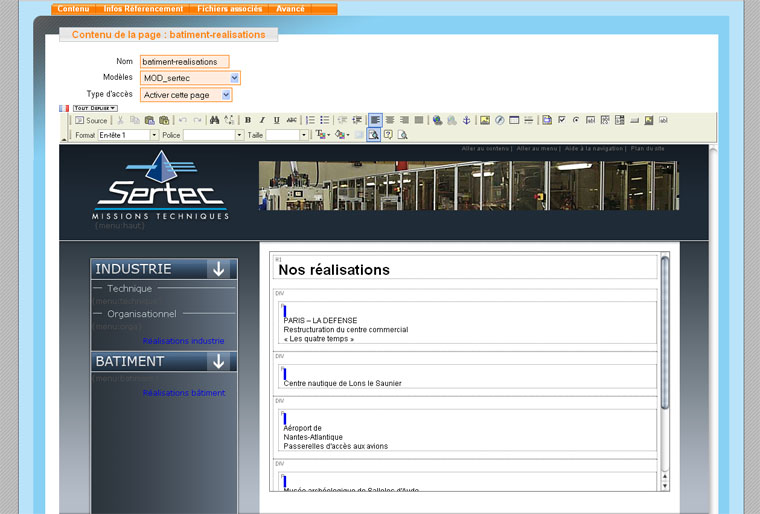Viewport: 760px width, 514px height.
Task: Insert an image with the picture icon
Action: (485, 120)
